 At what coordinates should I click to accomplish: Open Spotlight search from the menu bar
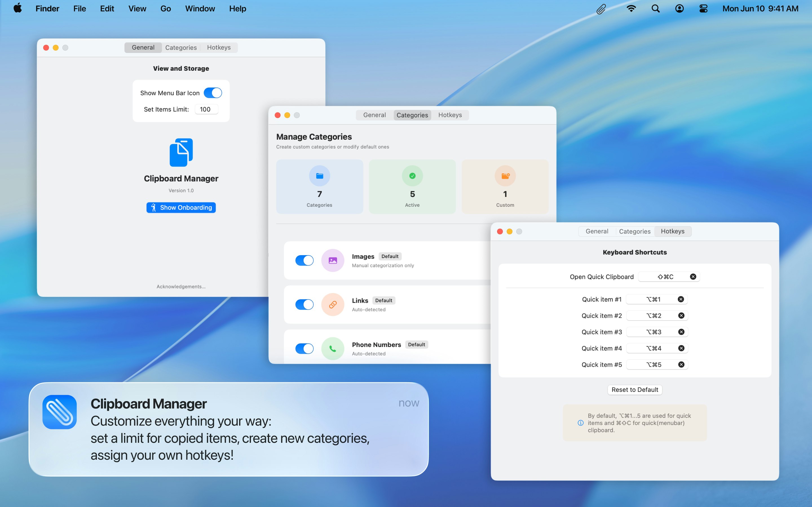point(655,8)
